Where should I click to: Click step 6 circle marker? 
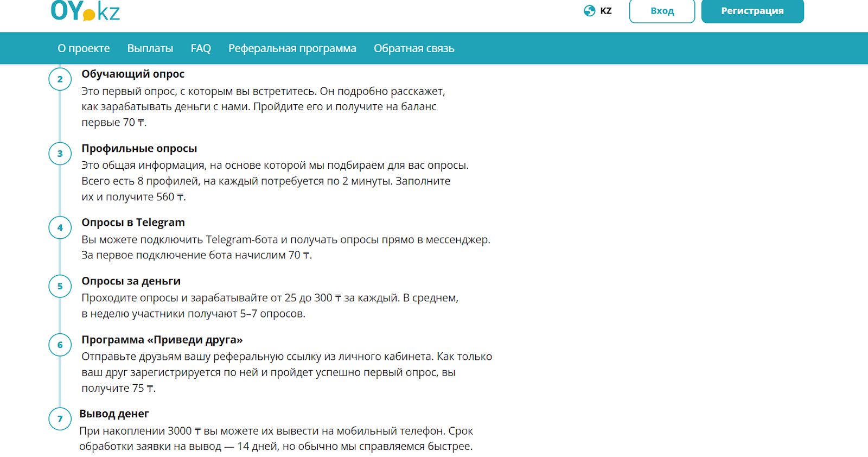pyautogui.click(x=60, y=345)
